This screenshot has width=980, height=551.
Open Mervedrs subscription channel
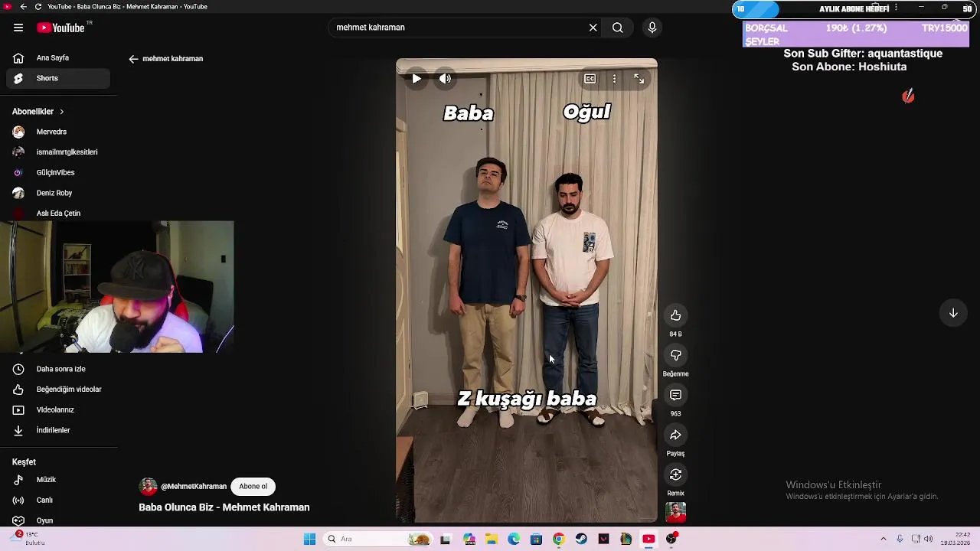58,132
